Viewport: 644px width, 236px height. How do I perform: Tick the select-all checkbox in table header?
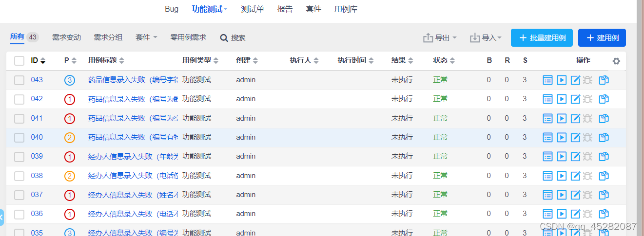(x=19, y=61)
